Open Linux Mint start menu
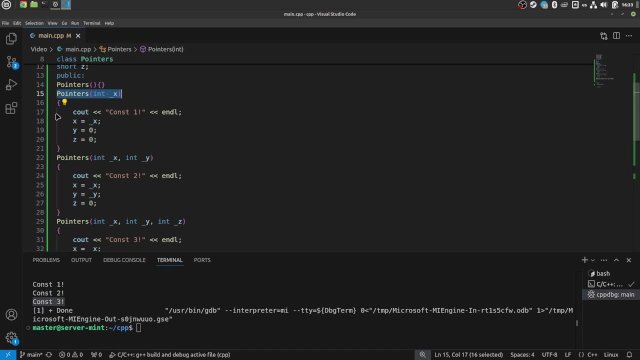 pos(6,4)
